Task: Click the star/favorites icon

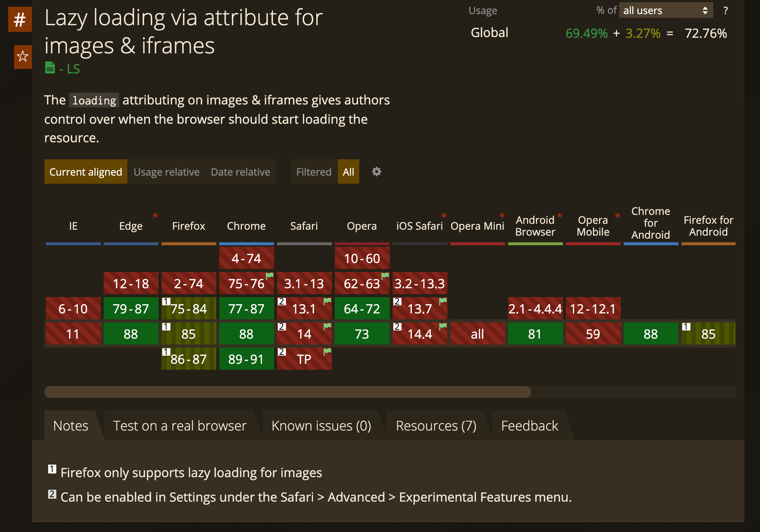Action: click(x=22, y=56)
